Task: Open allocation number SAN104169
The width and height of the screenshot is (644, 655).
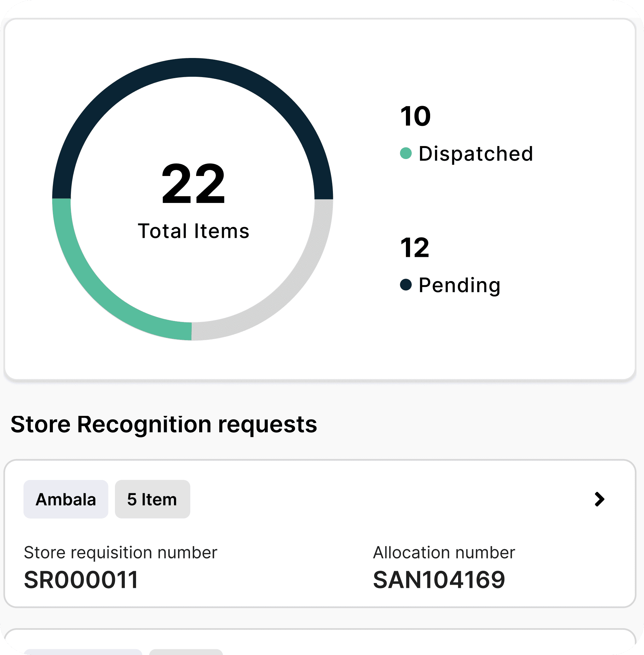Action: tap(440, 579)
